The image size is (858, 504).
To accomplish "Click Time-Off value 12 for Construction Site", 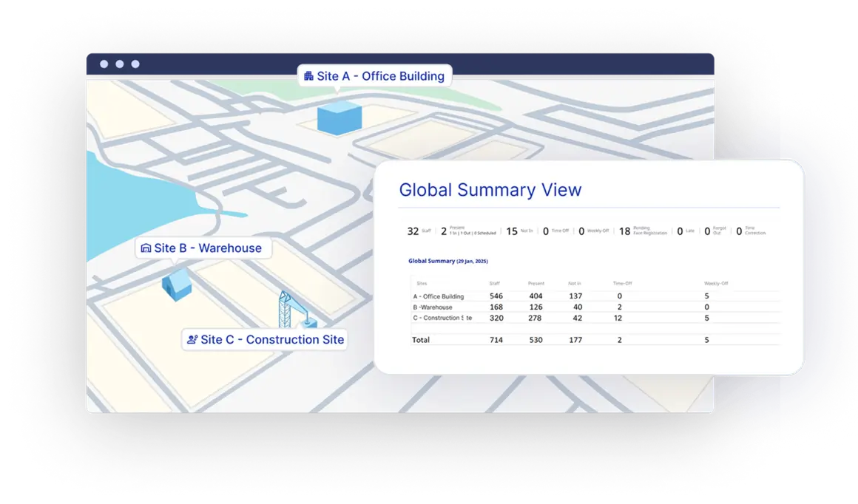I will click(618, 319).
